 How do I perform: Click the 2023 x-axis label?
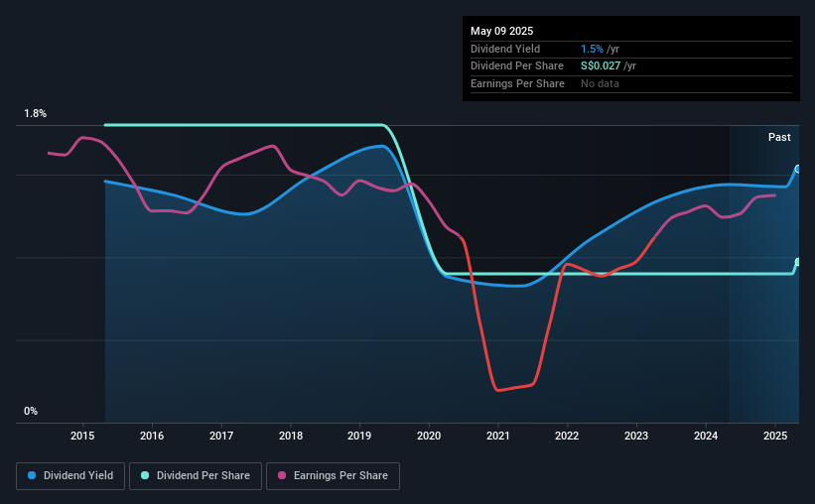click(x=636, y=436)
